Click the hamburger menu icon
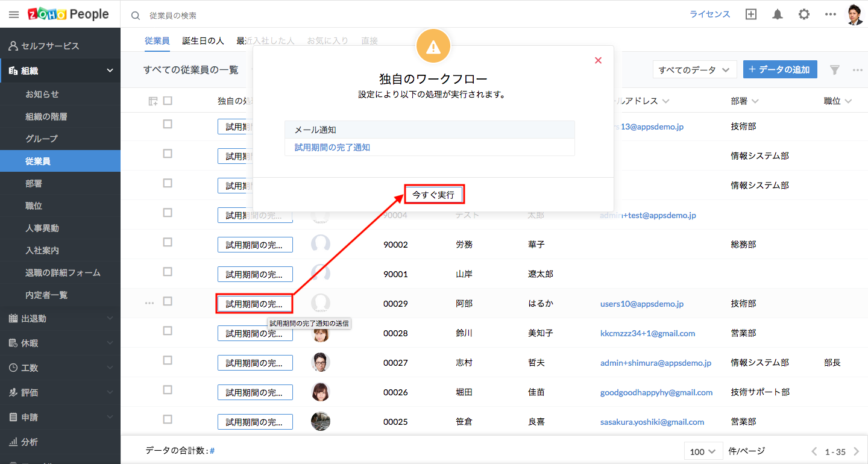The image size is (868, 464). point(13,14)
